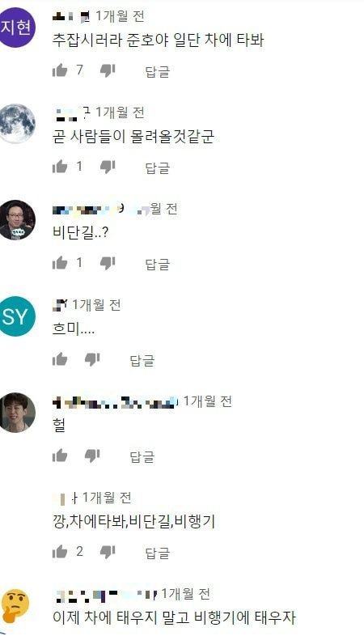This screenshot has width=364, height=636.
Task: Dislike the comment '곧 사람들이 몰려올것같군'
Action: (108, 167)
